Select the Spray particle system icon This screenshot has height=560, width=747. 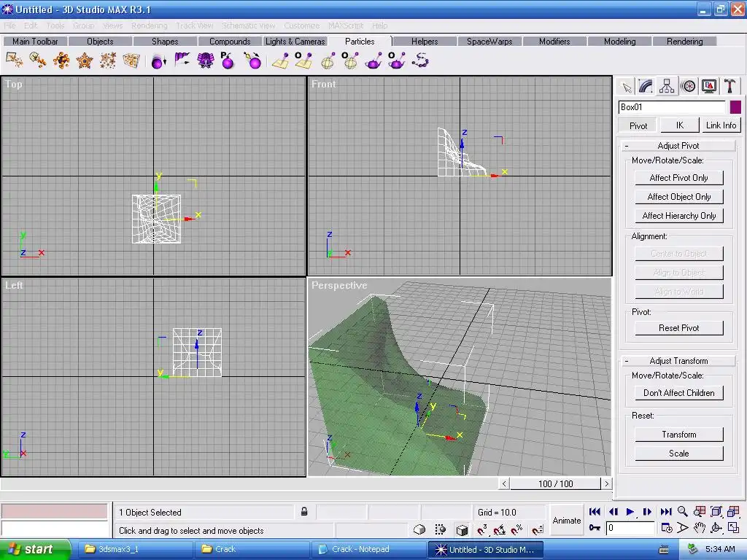point(15,61)
